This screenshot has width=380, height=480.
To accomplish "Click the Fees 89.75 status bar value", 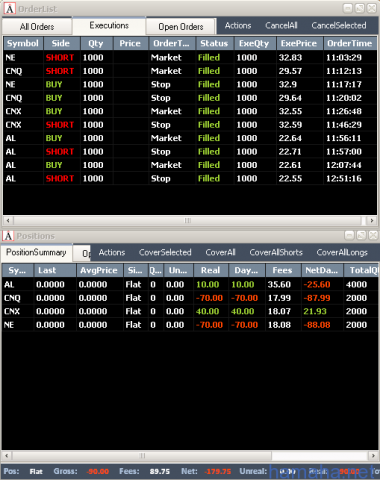I will (160, 472).
